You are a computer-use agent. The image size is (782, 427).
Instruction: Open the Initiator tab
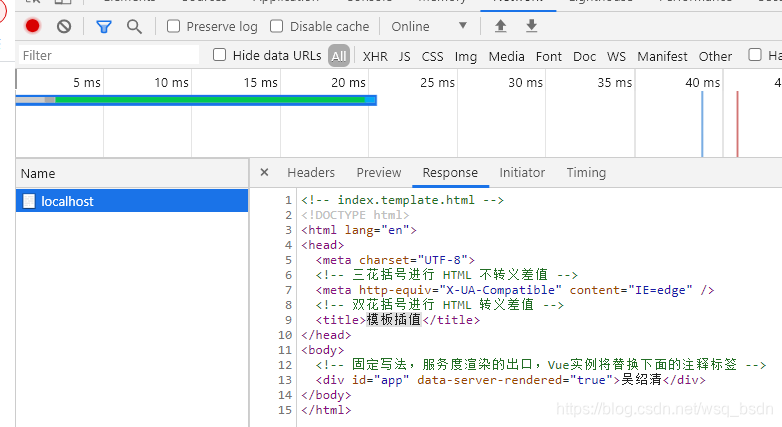(x=522, y=173)
